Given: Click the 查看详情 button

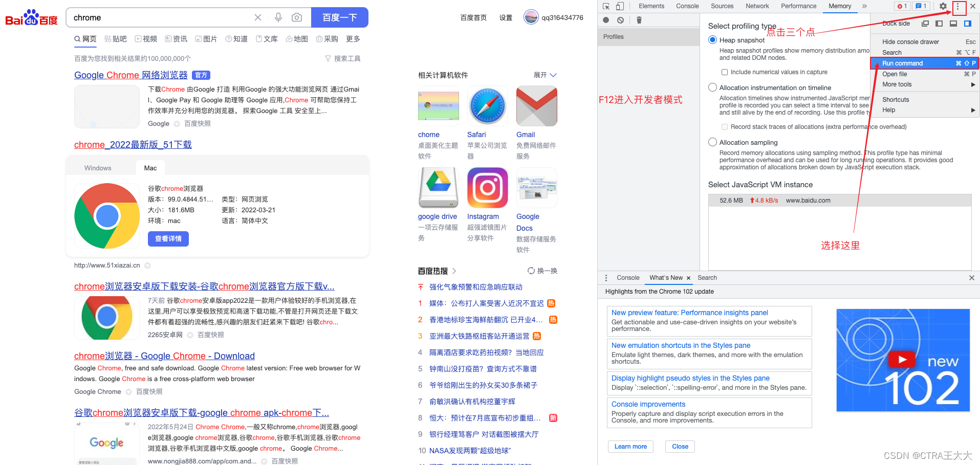Looking at the screenshot, I should [x=168, y=239].
